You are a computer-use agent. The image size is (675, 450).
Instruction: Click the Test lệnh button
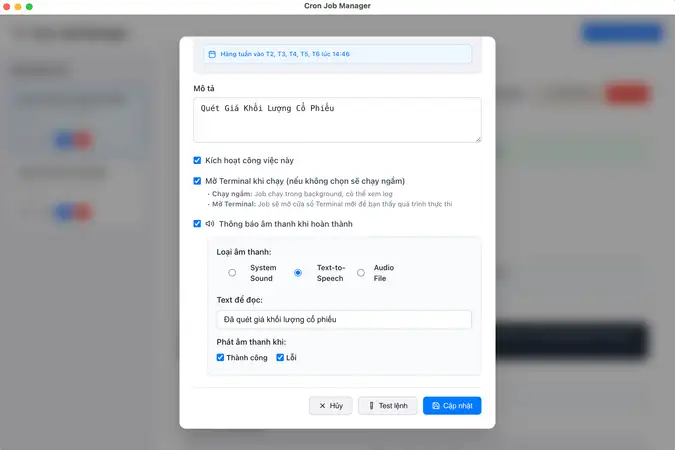pos(387,406)
